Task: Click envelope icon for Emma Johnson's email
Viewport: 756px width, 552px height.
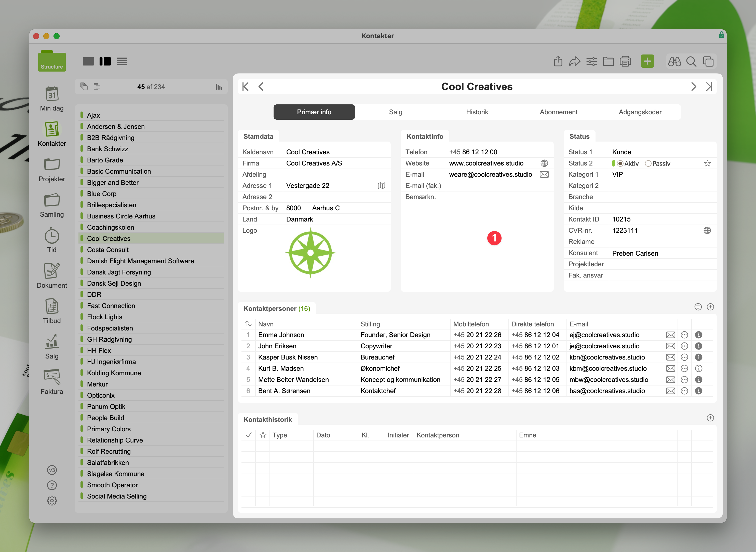Action: coord(670,335)
